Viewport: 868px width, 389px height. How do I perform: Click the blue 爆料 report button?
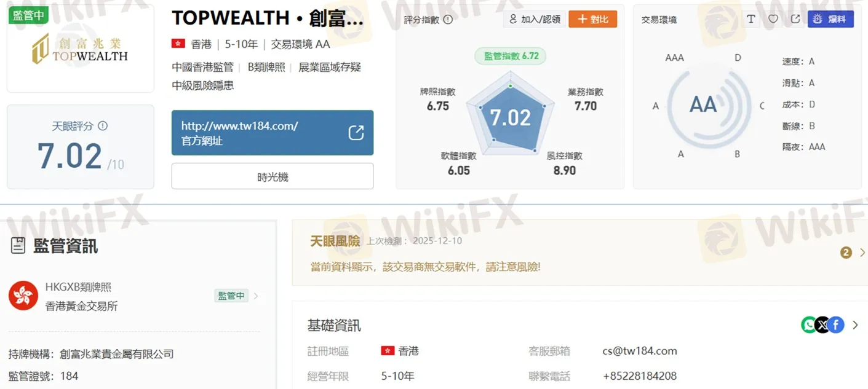tap(830, 19)
